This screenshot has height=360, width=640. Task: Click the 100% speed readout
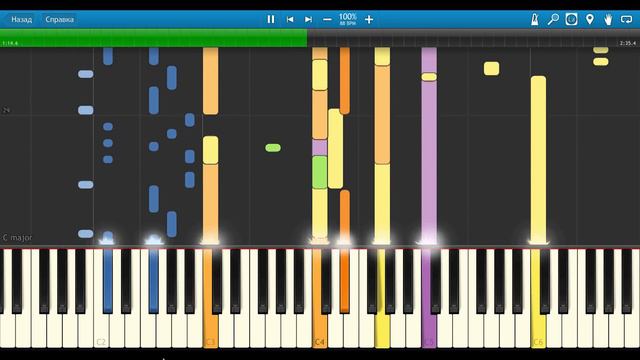348,17
